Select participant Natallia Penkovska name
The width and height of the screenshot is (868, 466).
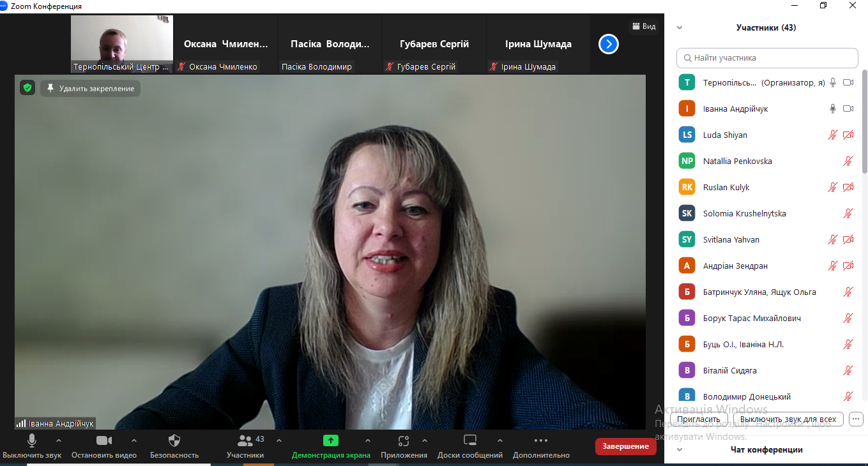(x=737, y=161)
